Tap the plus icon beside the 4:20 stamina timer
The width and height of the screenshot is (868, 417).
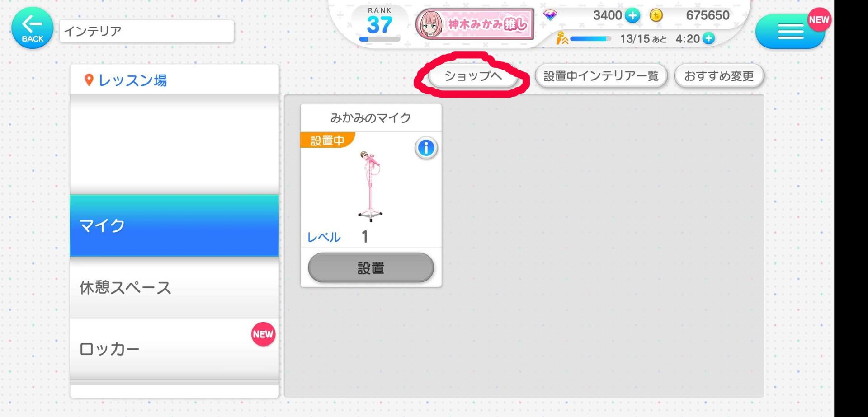[708, 38]
